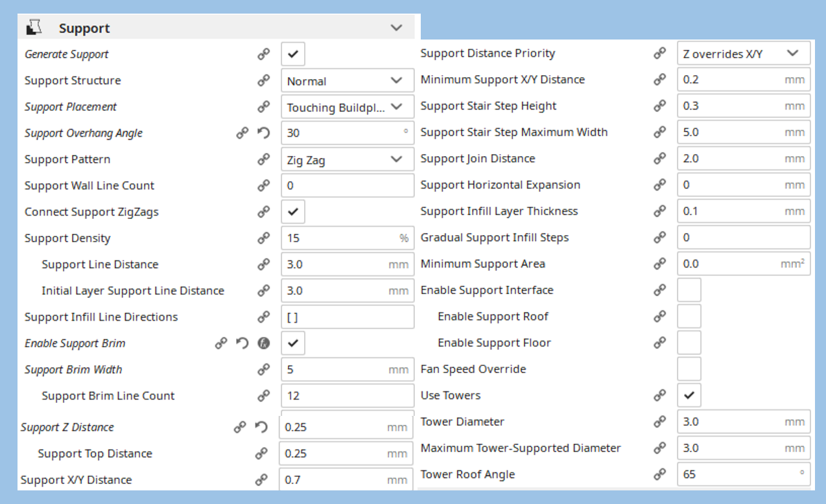Click the link icon next to Minimum Support Area

pyautogui.click(x=660, y=264)
